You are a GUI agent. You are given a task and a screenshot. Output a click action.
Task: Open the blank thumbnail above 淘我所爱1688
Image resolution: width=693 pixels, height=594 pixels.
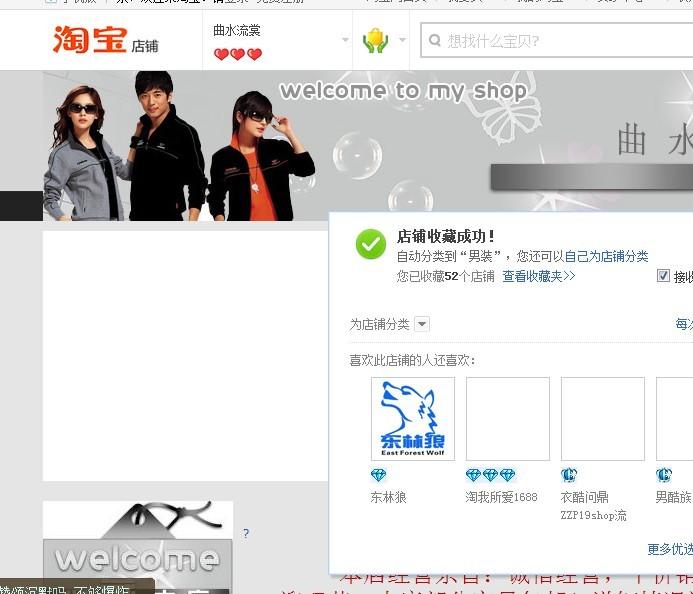[x=508, y=419]
